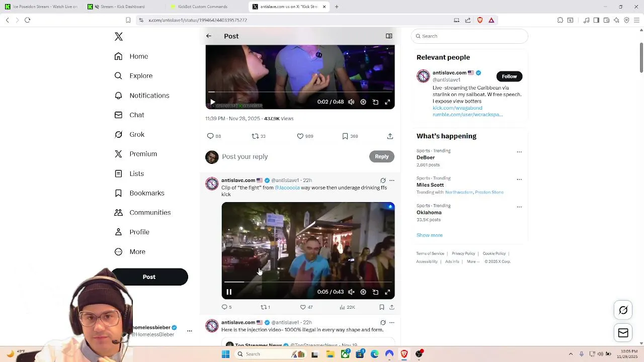
Task: Click the Reply button
Action: [x=382, y=157]
